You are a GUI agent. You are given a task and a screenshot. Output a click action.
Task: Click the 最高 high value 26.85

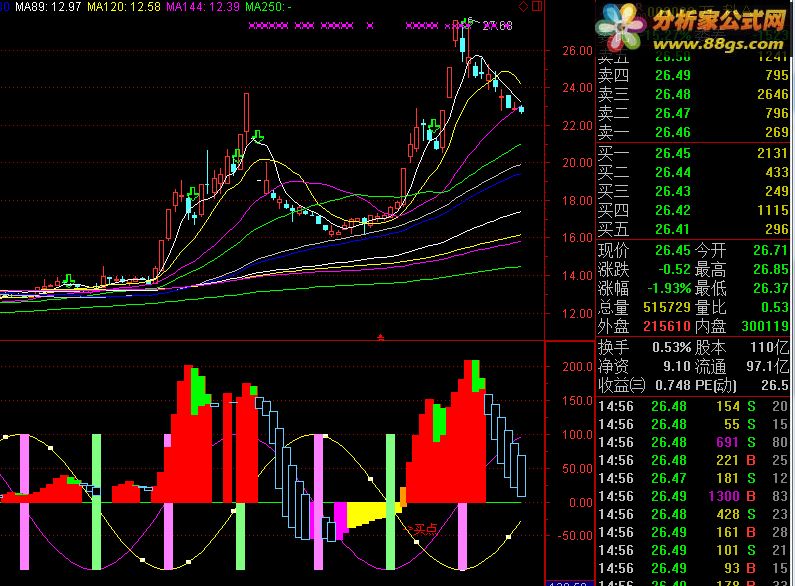pos(771,270)
